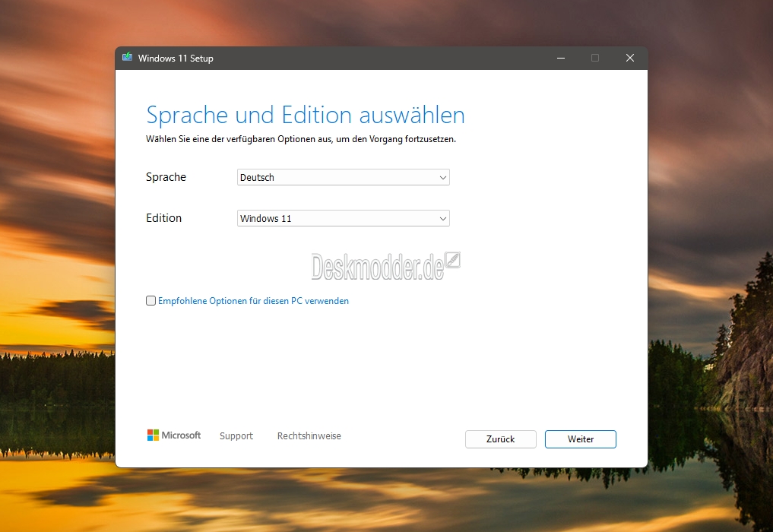Click the greyed-out maximize button
773x532 pixels.
[x=595, y=59]
